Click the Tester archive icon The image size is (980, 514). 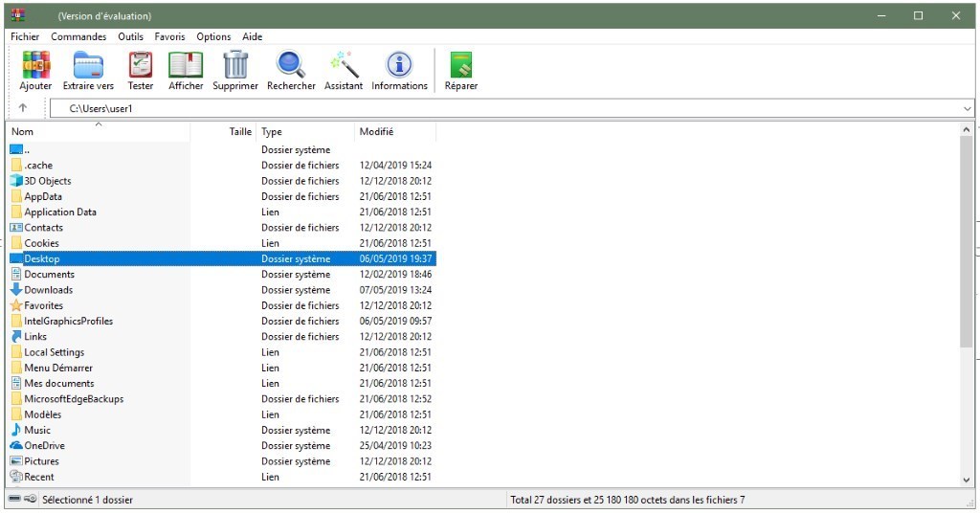(x=141, y=65)
